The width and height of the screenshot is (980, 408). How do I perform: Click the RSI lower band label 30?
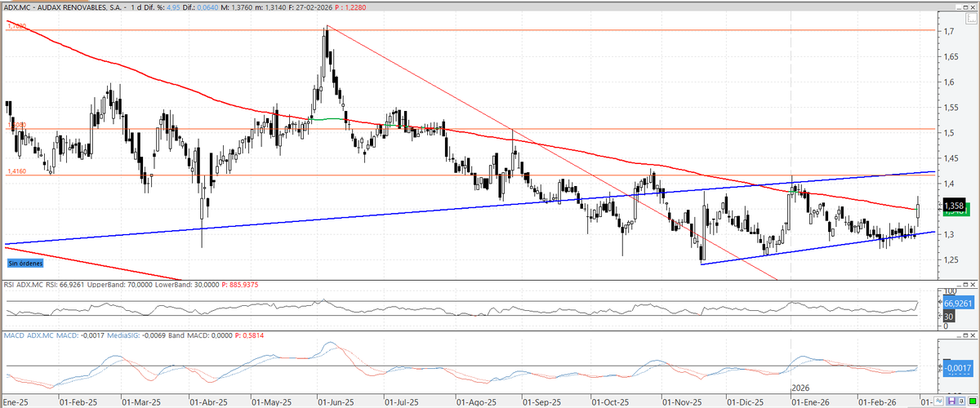point(949,317)
